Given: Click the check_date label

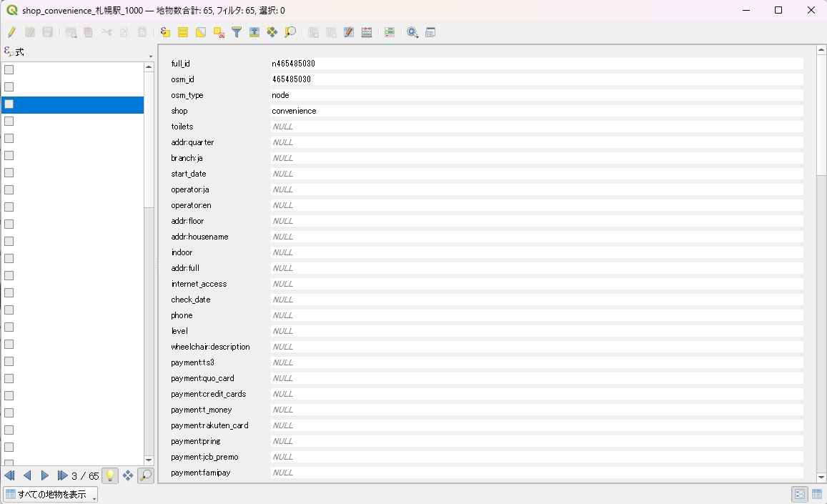Looking at the screenshot, I should tap(190, 300).
